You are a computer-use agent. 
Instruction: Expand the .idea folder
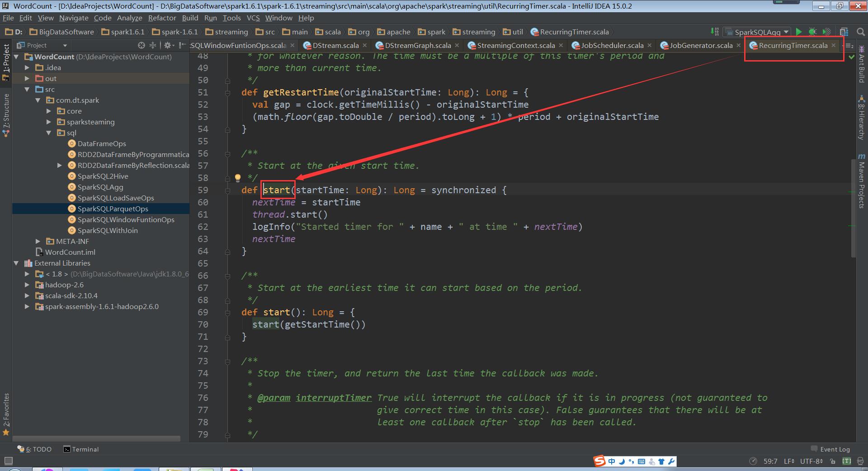pyautogui.click(x=28, y=67)
